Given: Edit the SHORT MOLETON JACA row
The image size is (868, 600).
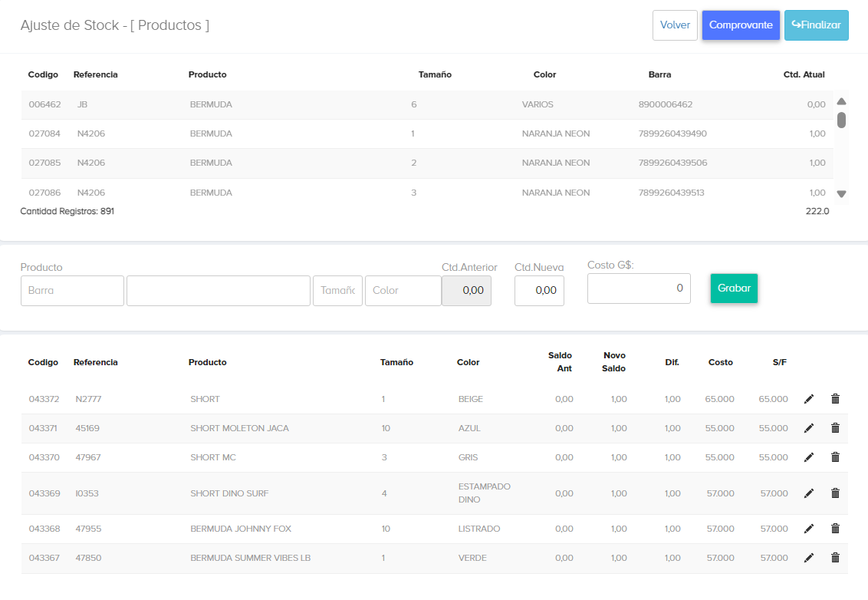Looking at the screenshot, I should coord(809,428).
